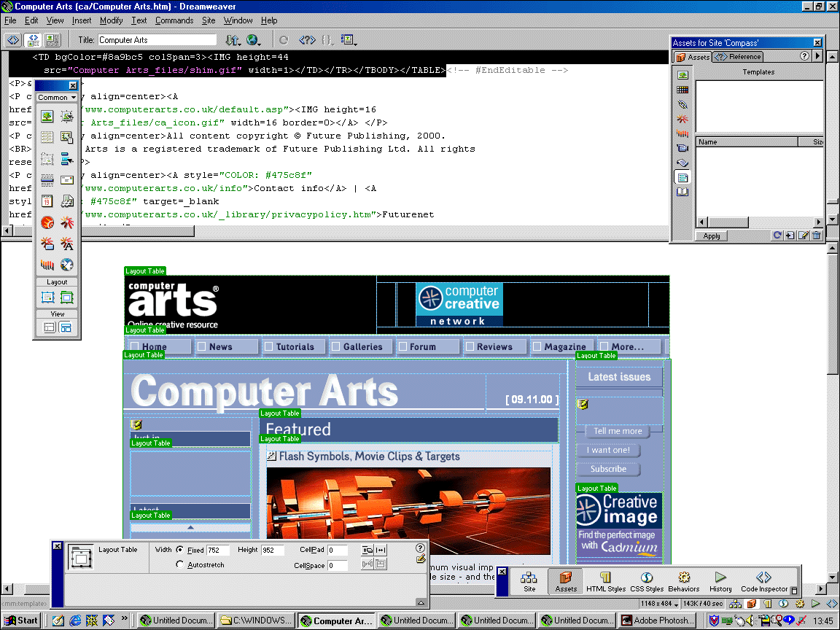Open window size dropdown showing 1148 x 484
The height and width of the screenshot is (630, 840).
coord(660,604)
